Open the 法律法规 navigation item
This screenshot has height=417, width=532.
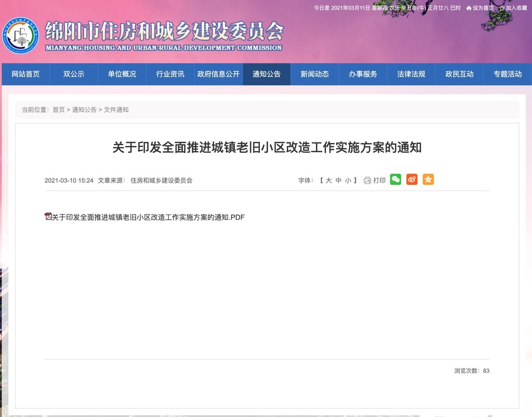point(411,74)
